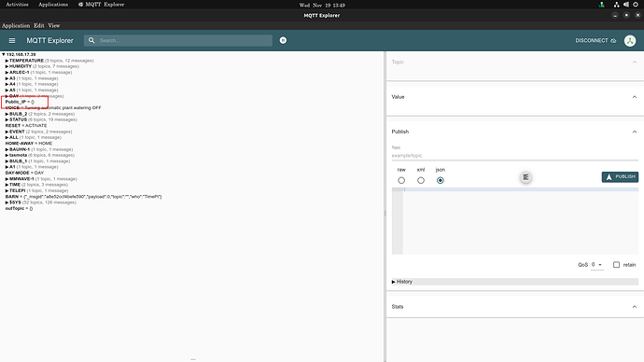This screenshot has width=644, height=362.
Task: Click the power tray icon
Action: (636, 5)
